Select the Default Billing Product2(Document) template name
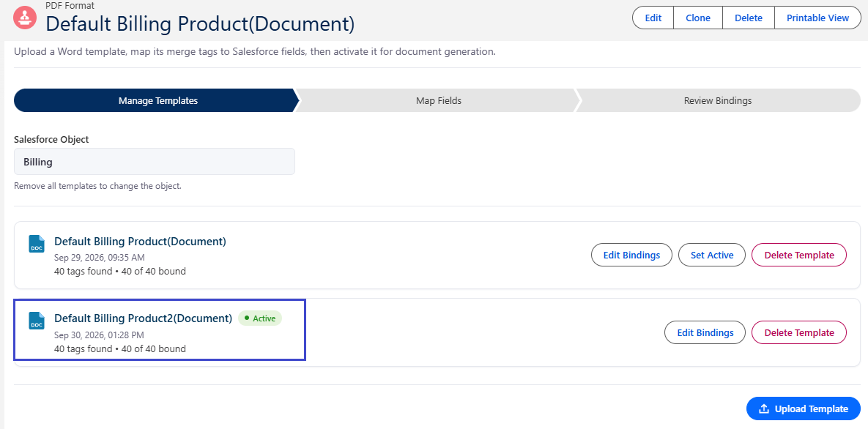The height and width of the screenshot is (429, 868). click(x=144, y=318)
